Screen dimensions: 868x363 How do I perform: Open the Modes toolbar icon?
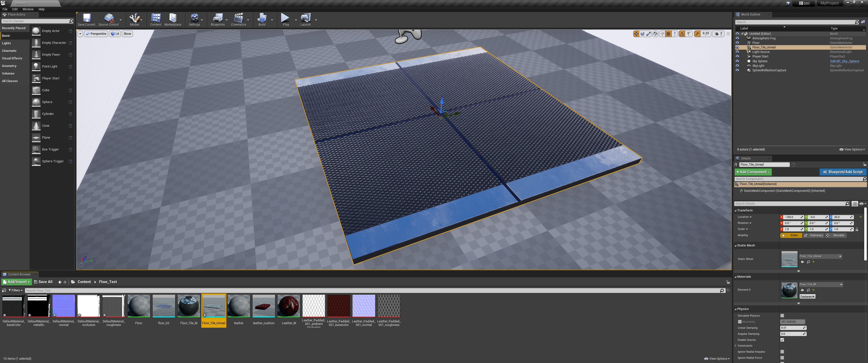pyautogui.click(x=134, y=19)
